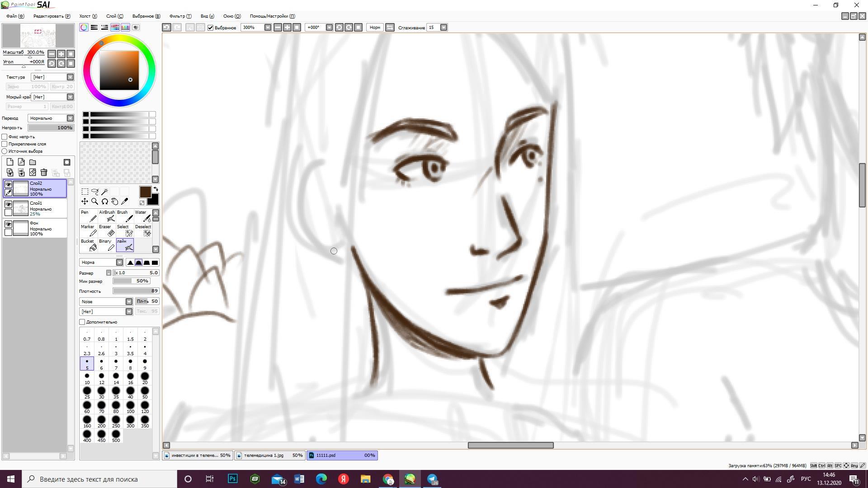This screenshot has width=868, height=488.
Task: Click the Lasso selection tool
Action: (94, 192)
